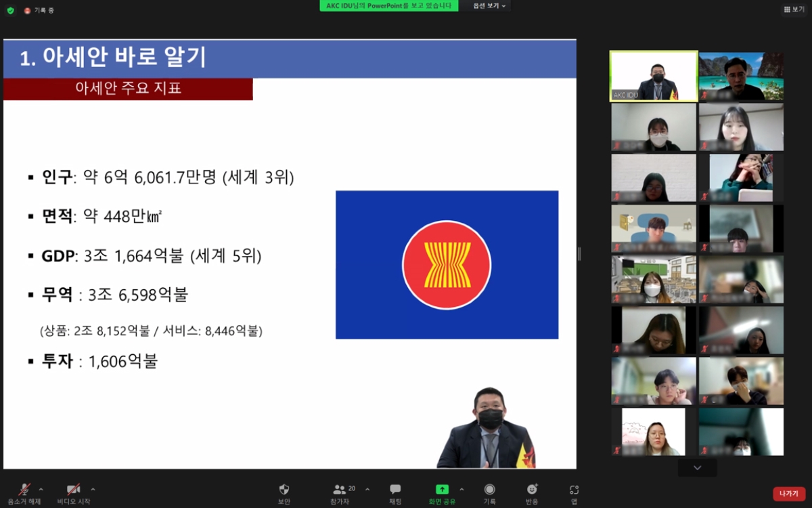Click the red recording indicator icon
812x508 pixels.
coord(27,10)
